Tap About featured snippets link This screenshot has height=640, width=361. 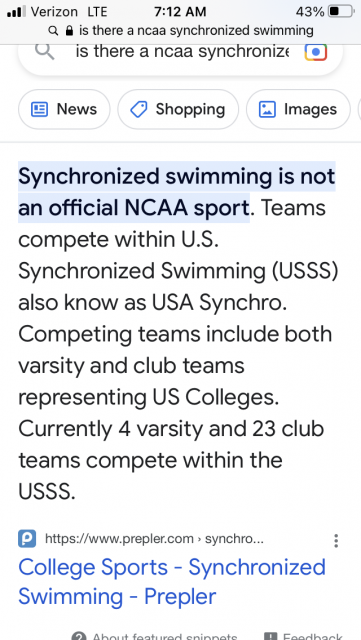click(x=154, y=636)
